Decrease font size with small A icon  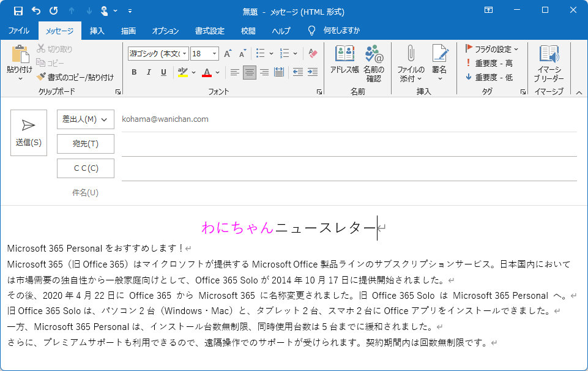click(242, 54)
